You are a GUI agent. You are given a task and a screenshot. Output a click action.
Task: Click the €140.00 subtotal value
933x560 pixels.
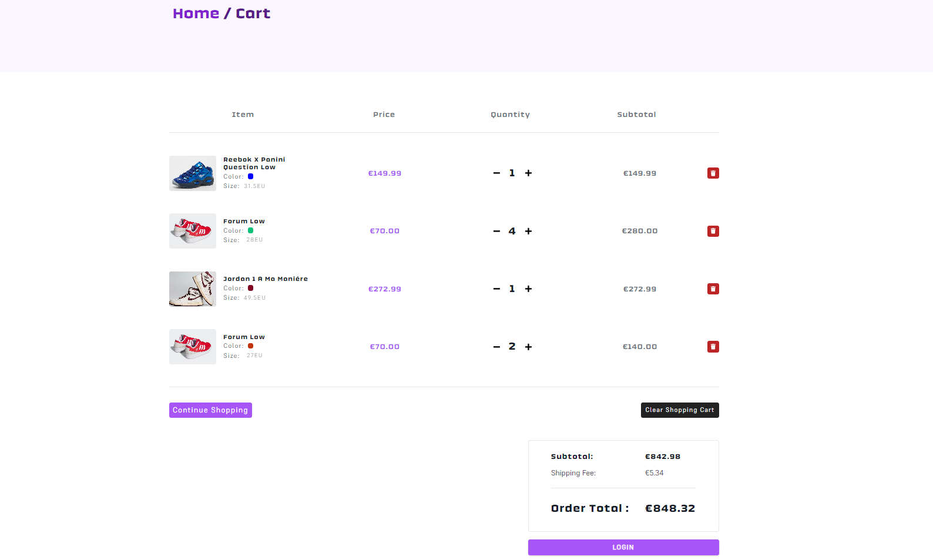tap(640, 347)
